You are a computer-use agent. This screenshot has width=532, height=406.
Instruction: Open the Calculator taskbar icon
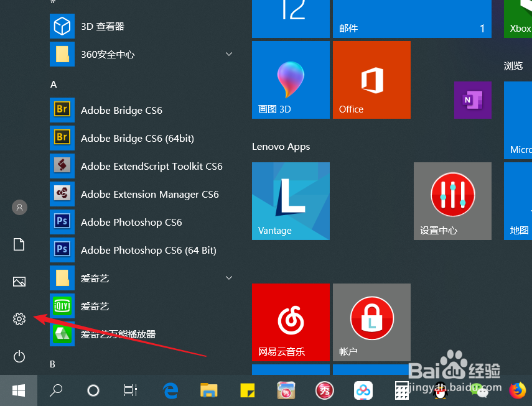tap(402, 390)
